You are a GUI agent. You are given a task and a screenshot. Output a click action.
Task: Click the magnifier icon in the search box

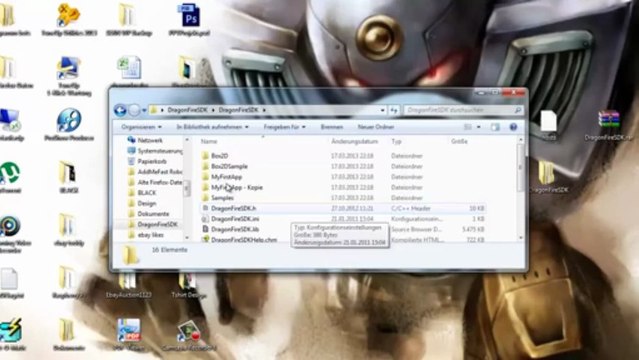(x=518, y=110)
